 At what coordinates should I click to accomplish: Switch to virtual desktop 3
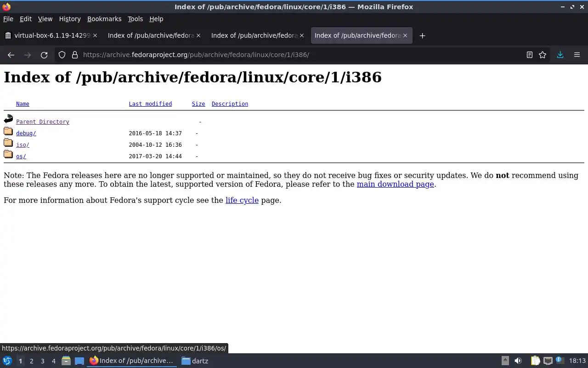(42, 361)
